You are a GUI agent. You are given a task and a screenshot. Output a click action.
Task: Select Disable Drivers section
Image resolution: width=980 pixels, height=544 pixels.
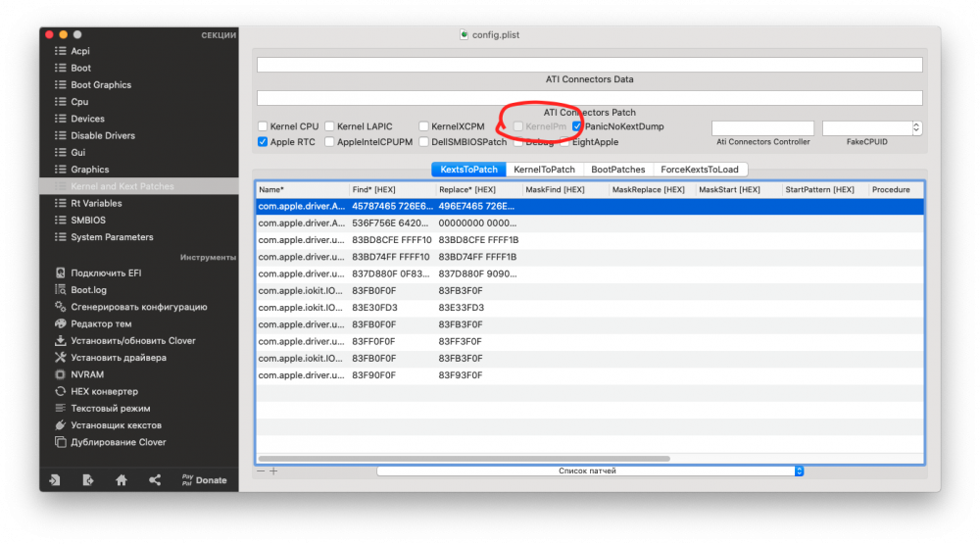[103, 135]
